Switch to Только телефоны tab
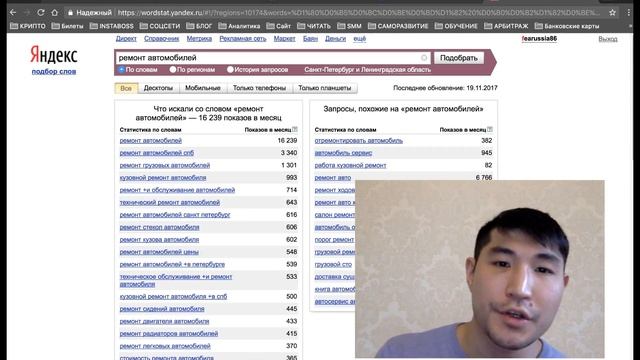Screen dimensions: 640x360 pos(259,88)
